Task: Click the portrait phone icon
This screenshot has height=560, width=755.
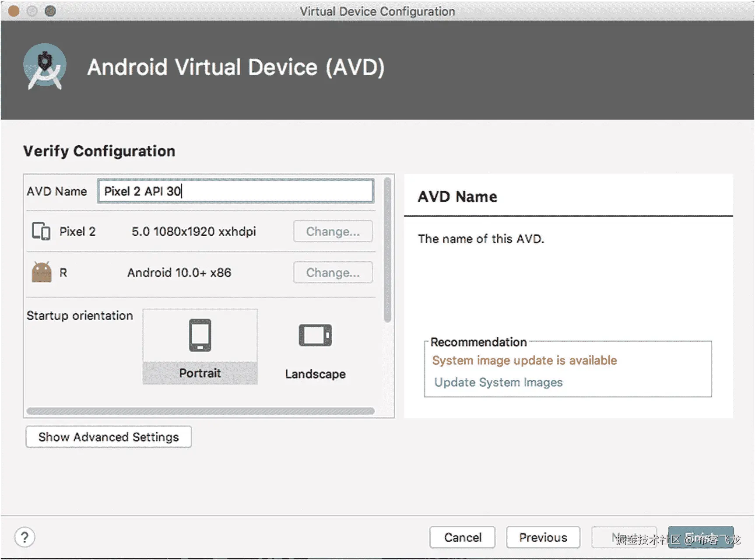Action: coord(200,335)
